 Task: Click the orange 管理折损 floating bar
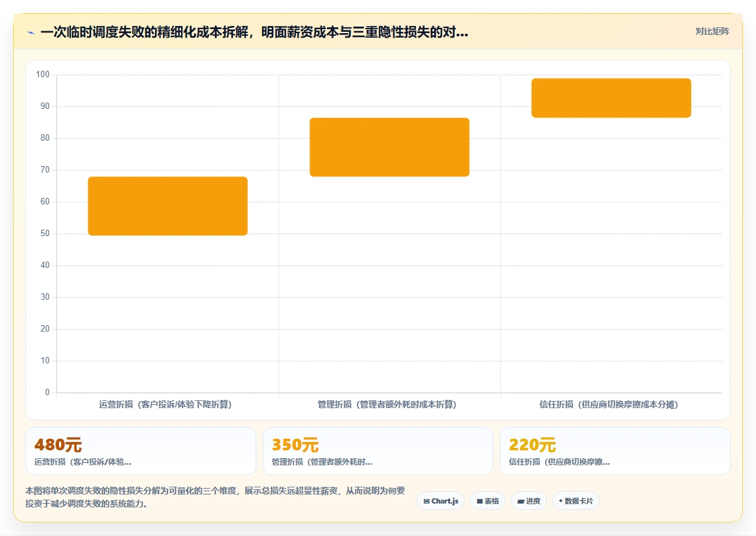tap(389, 147)
